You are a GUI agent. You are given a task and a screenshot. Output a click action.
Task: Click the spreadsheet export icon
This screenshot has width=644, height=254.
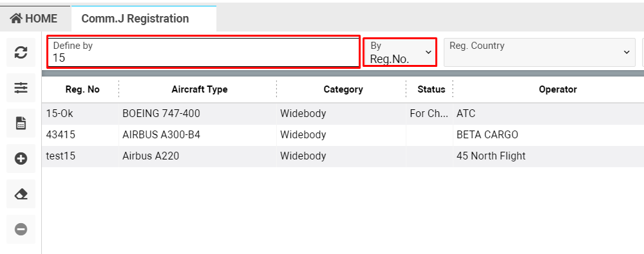click(21, 123)
